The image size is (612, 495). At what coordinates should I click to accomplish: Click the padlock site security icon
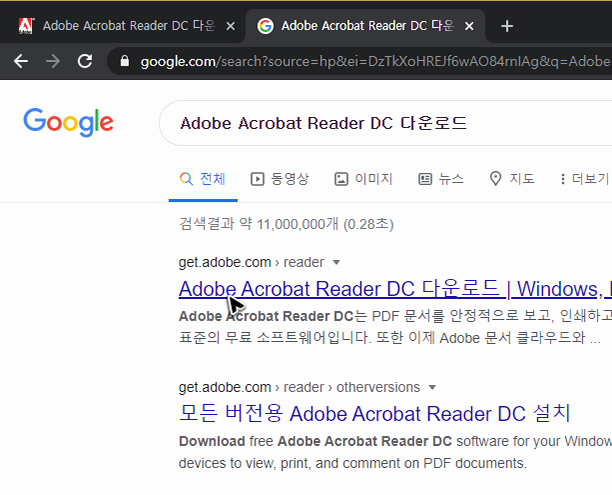[125, 61]
